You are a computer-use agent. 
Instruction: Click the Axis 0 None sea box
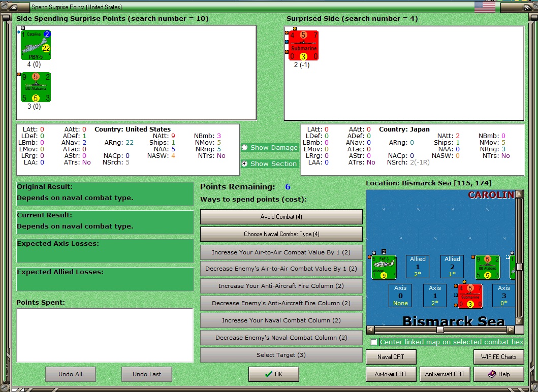(x=400, y=296)
